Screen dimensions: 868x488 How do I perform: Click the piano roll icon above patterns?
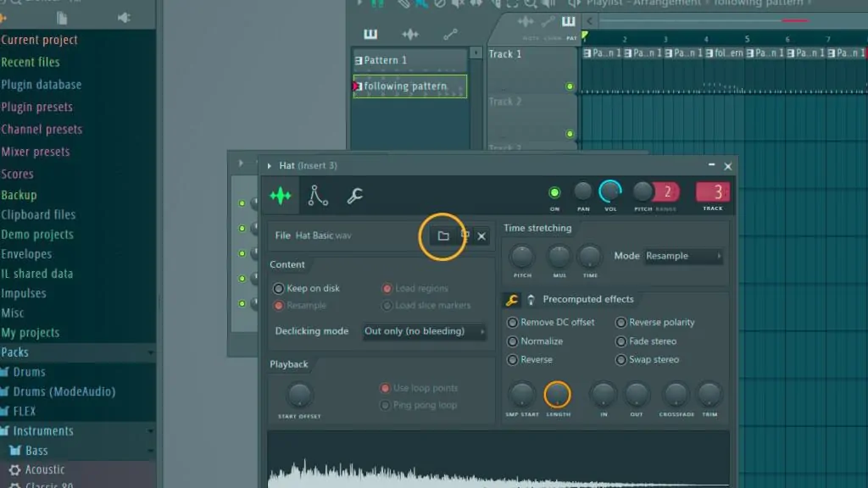tap(370, 34)
